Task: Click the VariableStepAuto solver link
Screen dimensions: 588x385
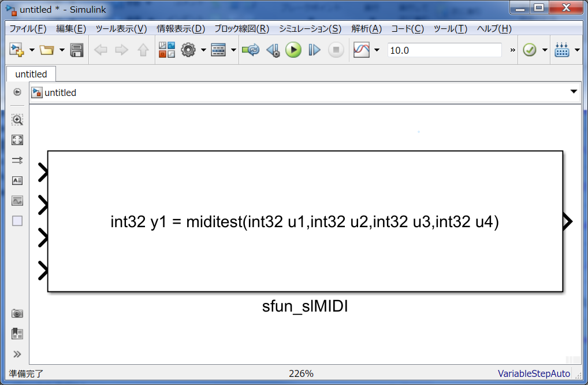Action: (x=534, y=373)
